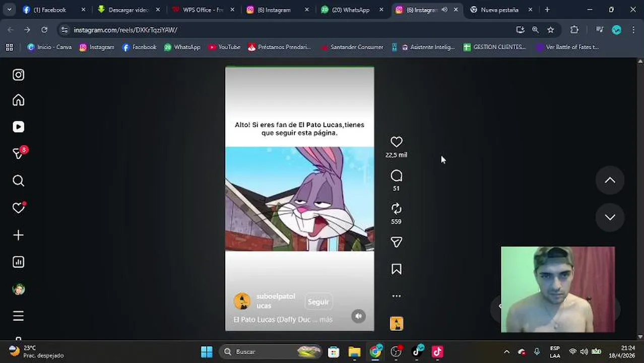
Task: Open the Reels section in sidebar
Action: point(18,127)
